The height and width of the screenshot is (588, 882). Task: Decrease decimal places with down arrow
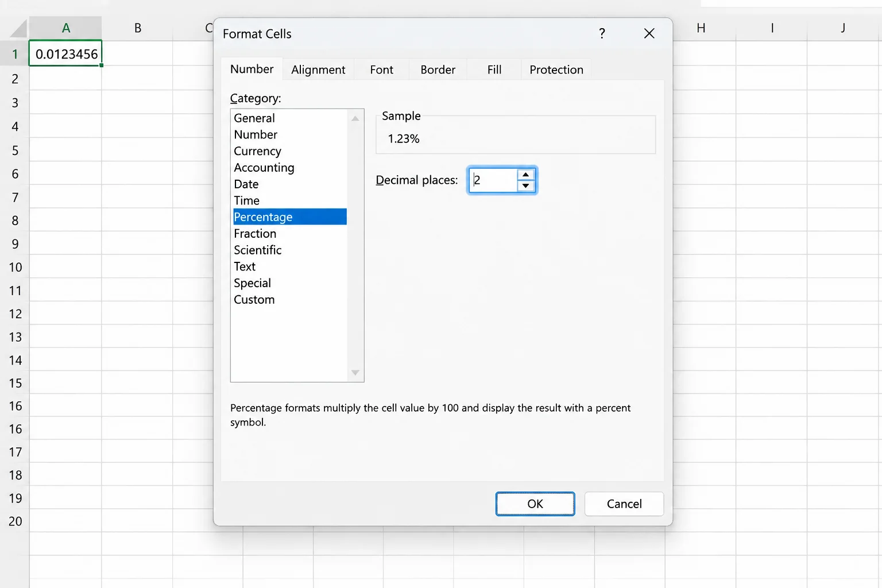pyautogui.click(x=525, y=185)
